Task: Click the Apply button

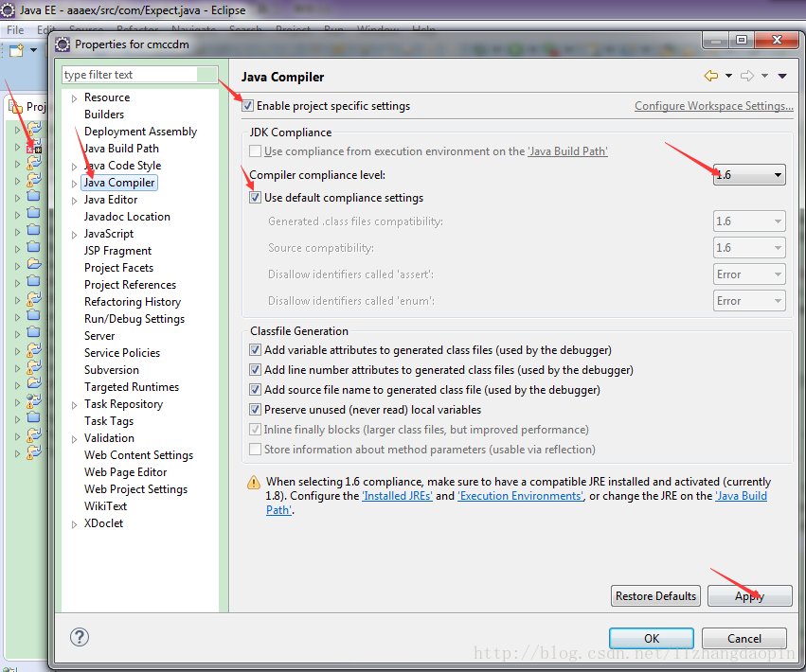Action: pyautogui.click(x=749, y=596)
